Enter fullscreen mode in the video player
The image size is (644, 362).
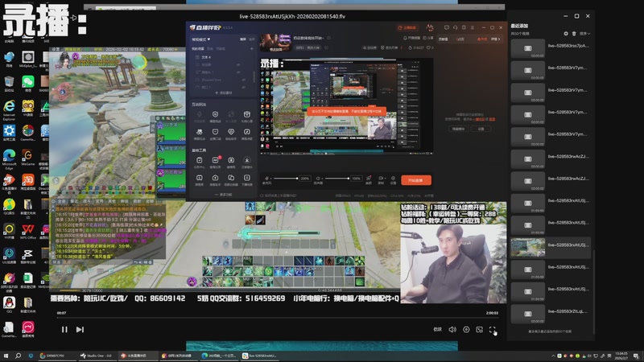click(x=493, y=329)
